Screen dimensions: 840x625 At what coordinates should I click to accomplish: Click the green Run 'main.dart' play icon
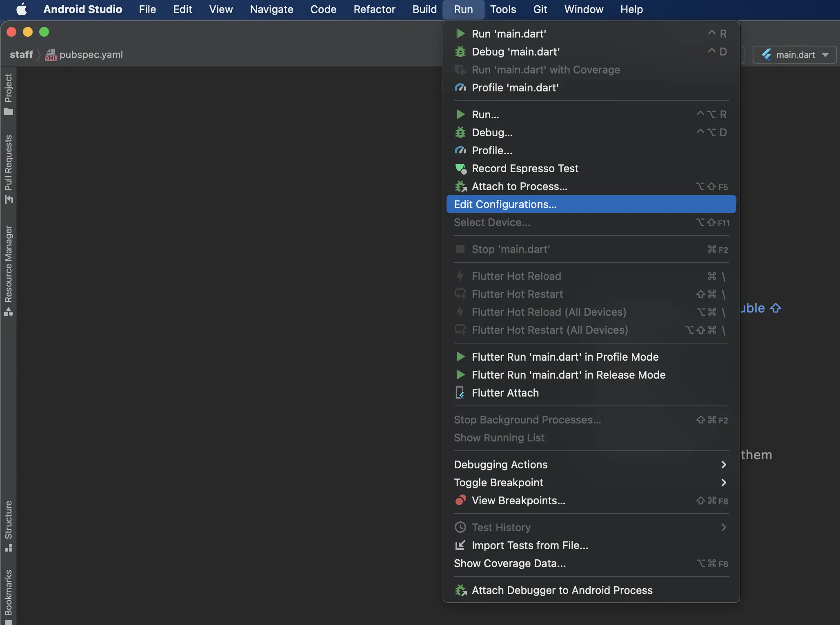click(x=460, y=33)
